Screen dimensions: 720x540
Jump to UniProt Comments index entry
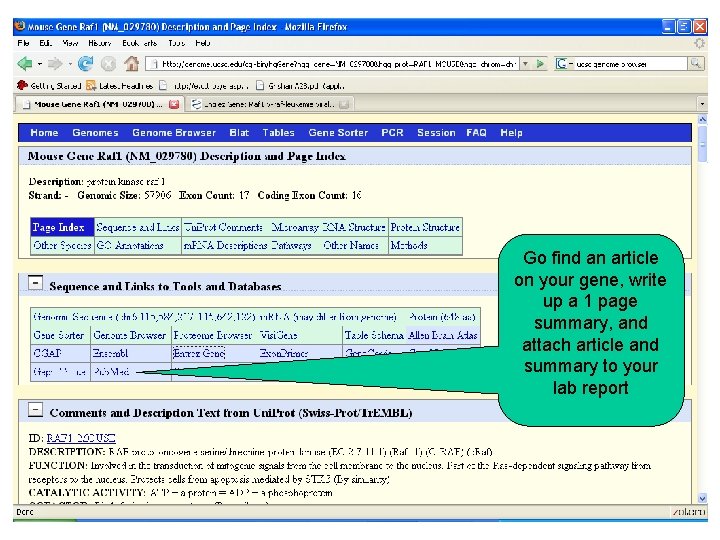(x=223, y=227)
